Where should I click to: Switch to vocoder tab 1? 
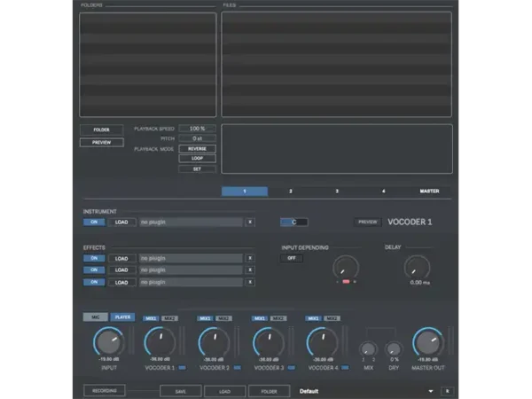tap(245, 192)
